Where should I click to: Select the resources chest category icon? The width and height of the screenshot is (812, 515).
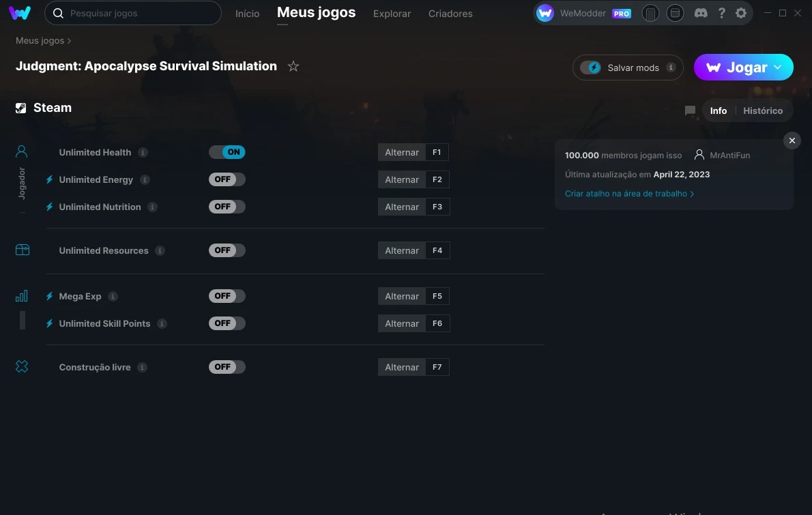click(23, 250)
